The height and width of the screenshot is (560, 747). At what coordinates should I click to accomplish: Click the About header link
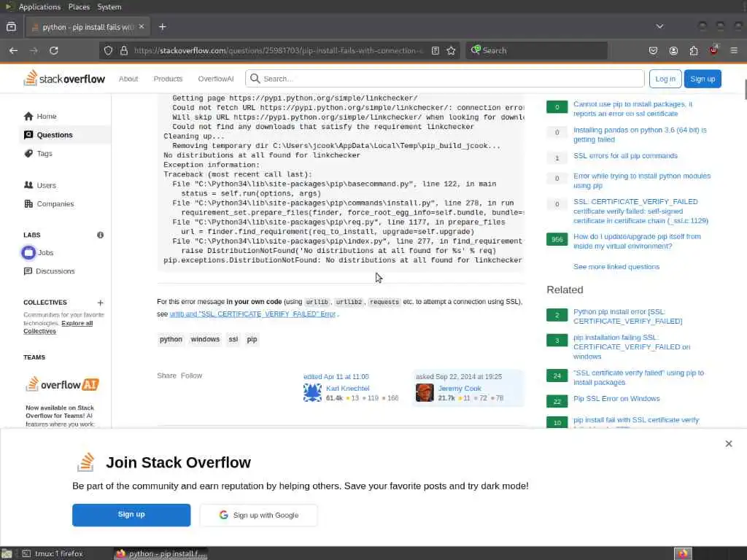[x=128, y=79]
